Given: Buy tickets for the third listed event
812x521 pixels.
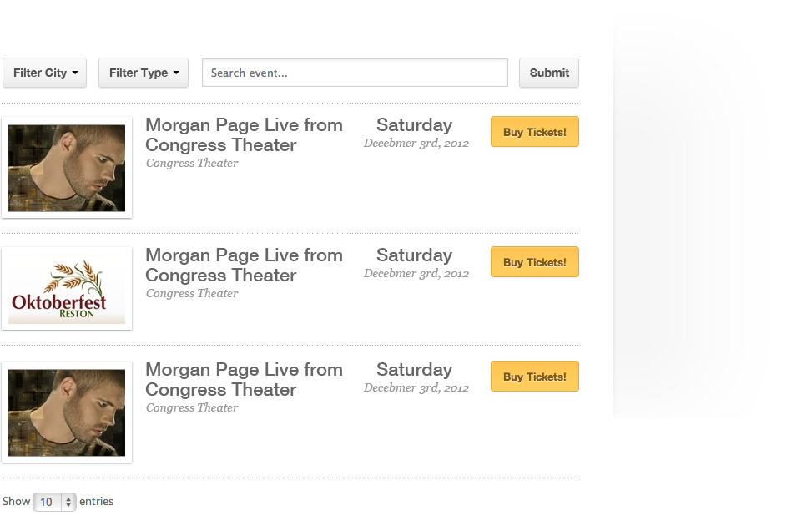Looking at the screenshot, I should (535, 377).
